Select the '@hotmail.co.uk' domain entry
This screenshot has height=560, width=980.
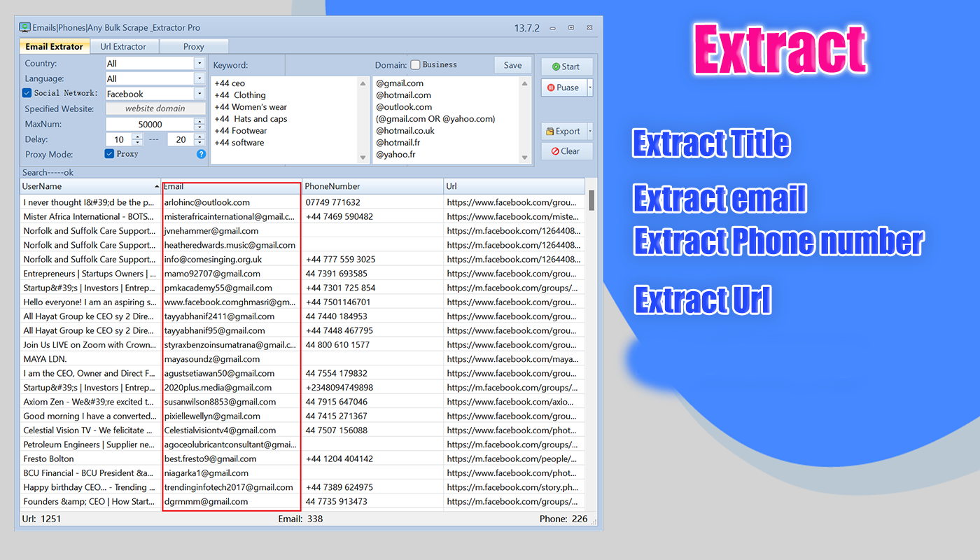coord(405,131)
